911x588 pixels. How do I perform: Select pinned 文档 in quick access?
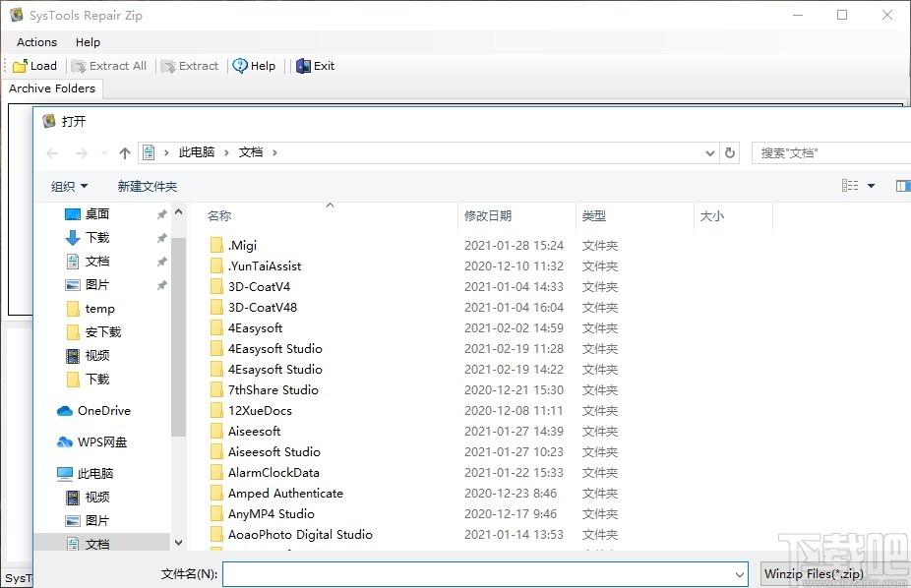[97, 262]
